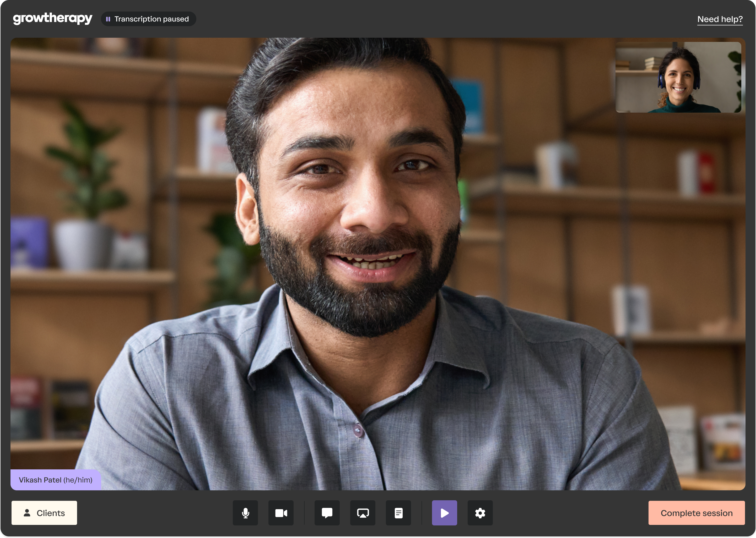The width and height of the screenshot is (756, 538).
Task: Open session settings gear menu
Action: coord(480,513)
